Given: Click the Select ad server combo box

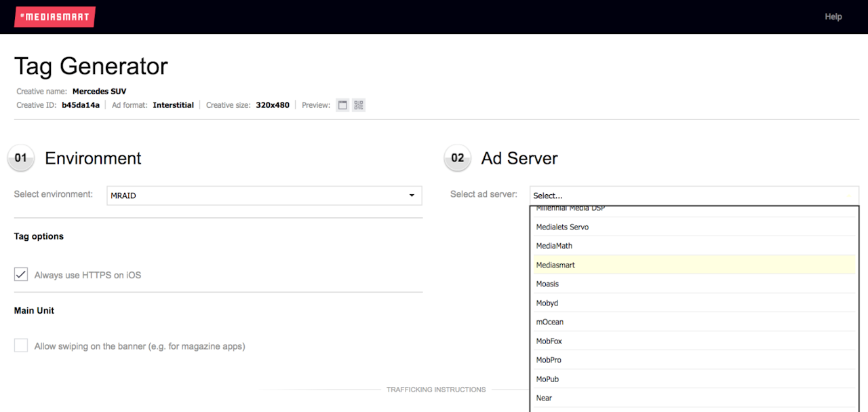Looking at the screenshot, I should coord(694,195).
